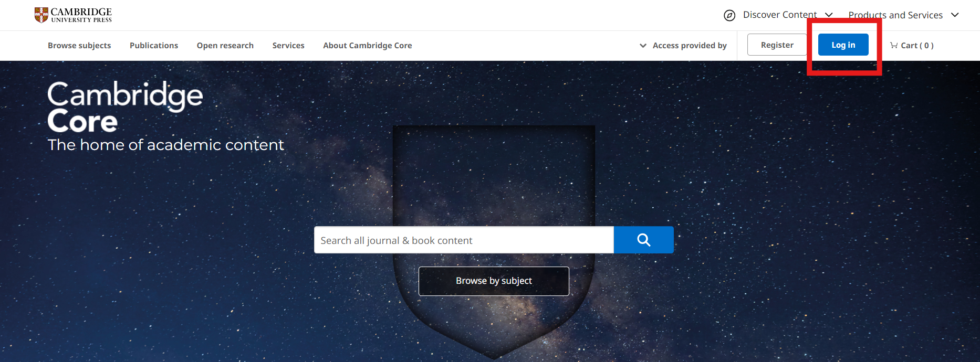
Task: Click the Access provided by text
Action: 690,46
